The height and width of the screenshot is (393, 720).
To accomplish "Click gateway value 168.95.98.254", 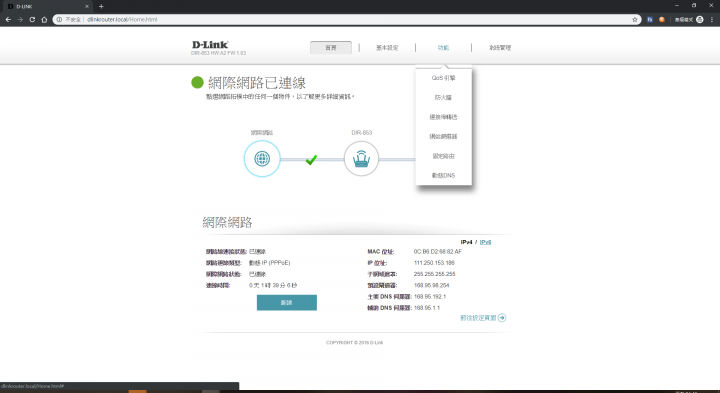I will pos(432,286).
